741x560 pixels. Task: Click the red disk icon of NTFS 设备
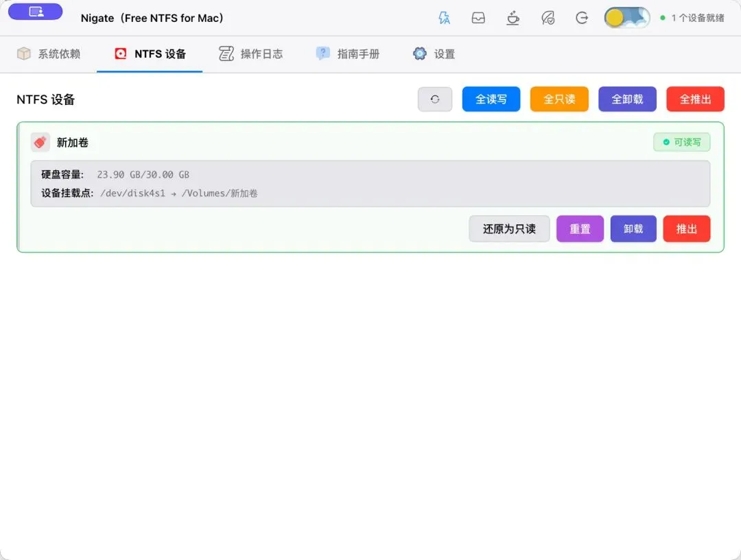point(121,54)
